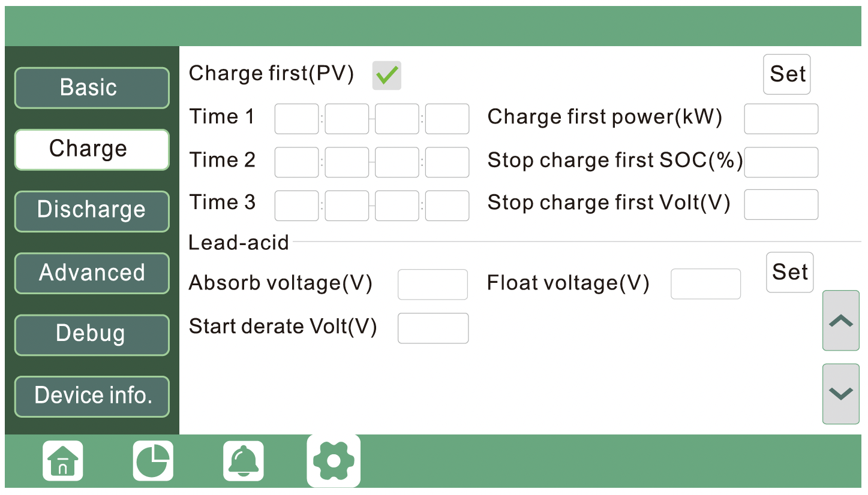868x495 pixels.
Task: Open the Advanced settings tab
Action: [91, 273]
